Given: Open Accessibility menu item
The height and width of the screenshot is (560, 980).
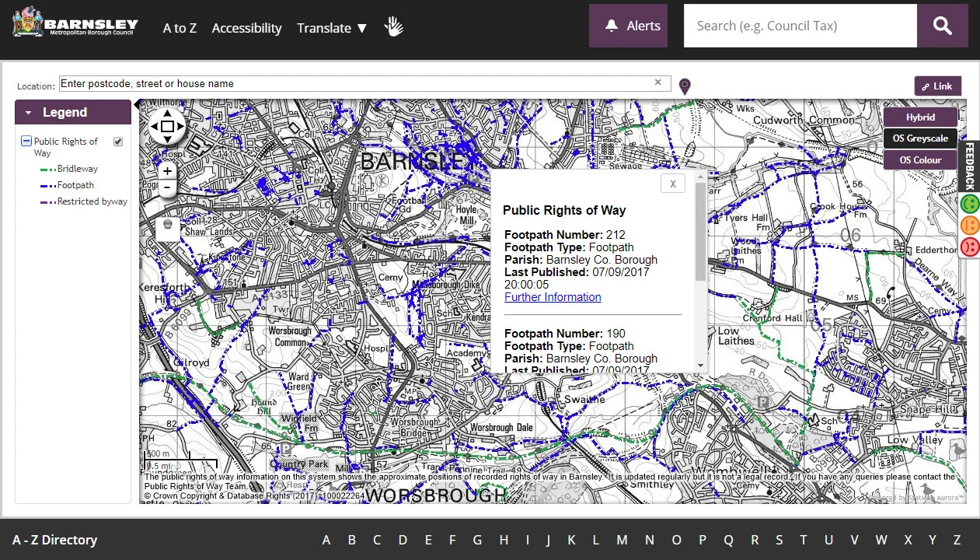Looking at the screenshot, I should click(x=246, y=28).
